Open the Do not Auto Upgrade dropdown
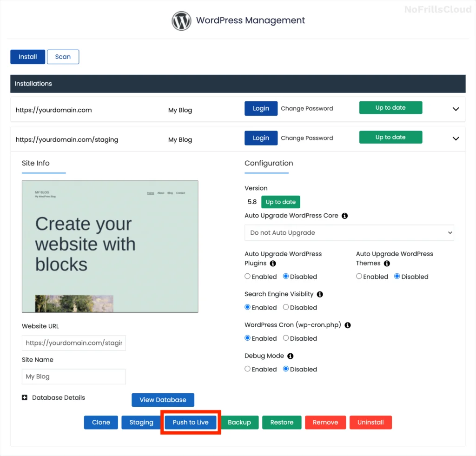476x456 pixels. pos(349,232)
